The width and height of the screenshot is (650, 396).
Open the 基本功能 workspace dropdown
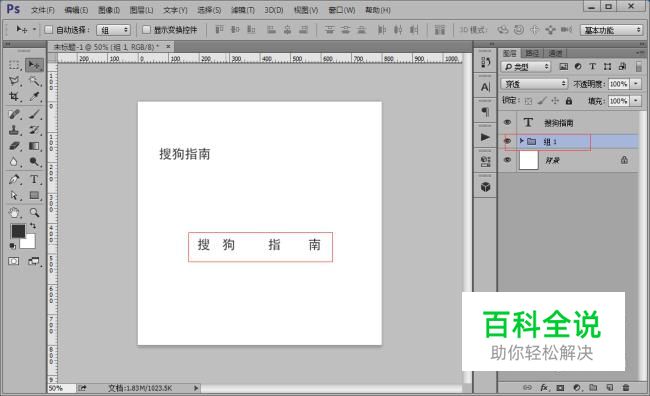coord(611,30)
